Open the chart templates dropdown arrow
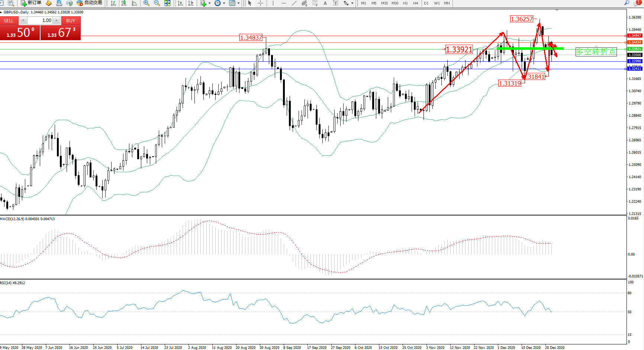The image size is (644, 350). [x=238, y=3]
